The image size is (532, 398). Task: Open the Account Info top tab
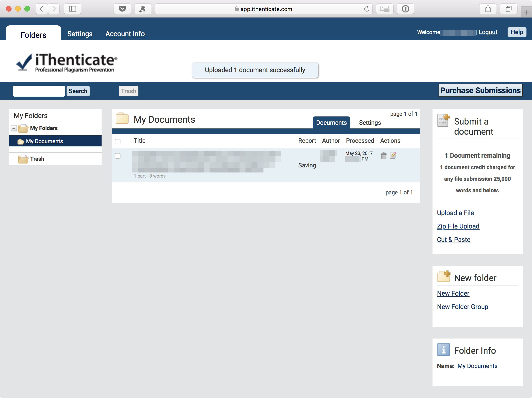(125, 34)
